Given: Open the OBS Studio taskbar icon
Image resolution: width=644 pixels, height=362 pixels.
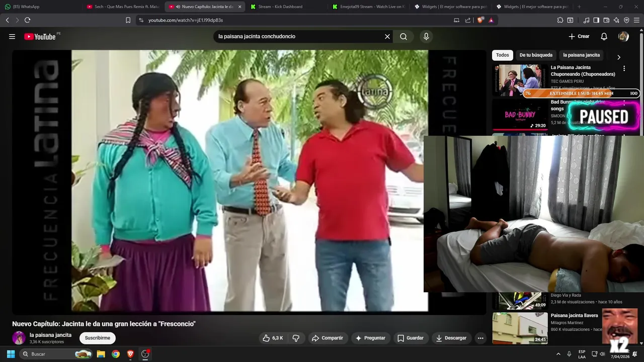Looking at the screenshot, I should click(x=145, y=354).
